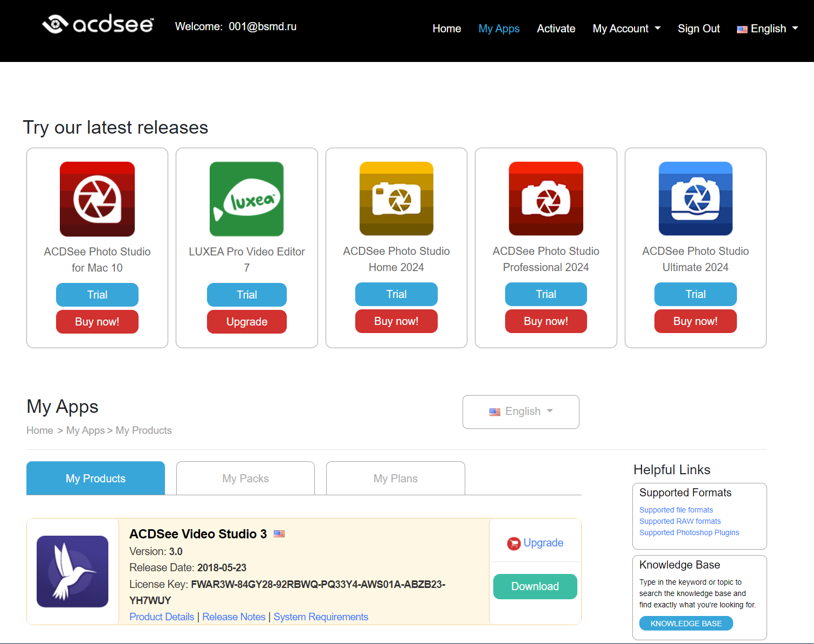
Task: Open Activate in the top navigation
Action: click(556, 29)
